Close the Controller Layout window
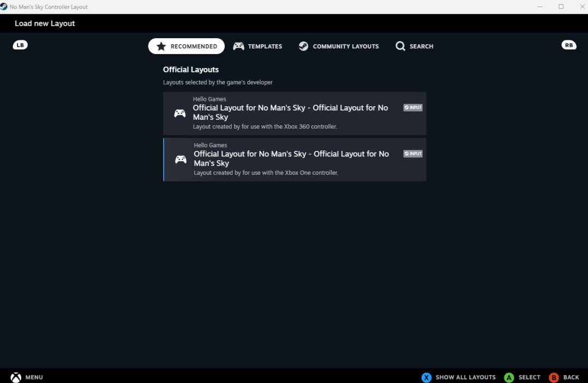Image resolution: width=588 pixels, height=383 pixels. 581,7
